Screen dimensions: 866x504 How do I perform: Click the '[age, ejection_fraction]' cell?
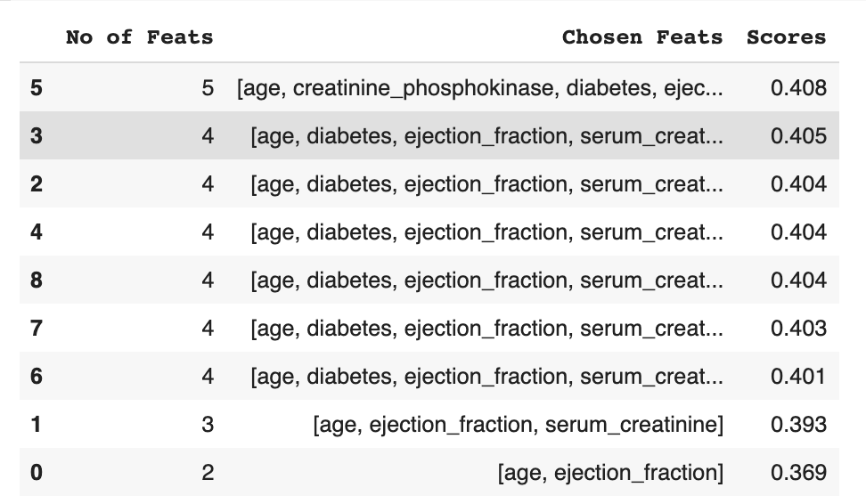[610, 472]
